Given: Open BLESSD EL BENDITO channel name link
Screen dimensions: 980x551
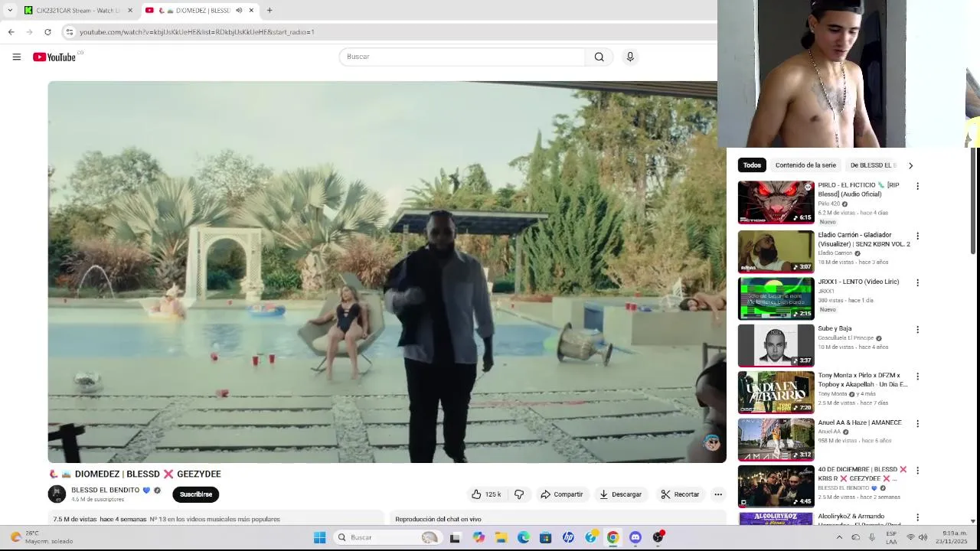Looking at the screenshot, I should pyautogui.click(x=106, y=490).
